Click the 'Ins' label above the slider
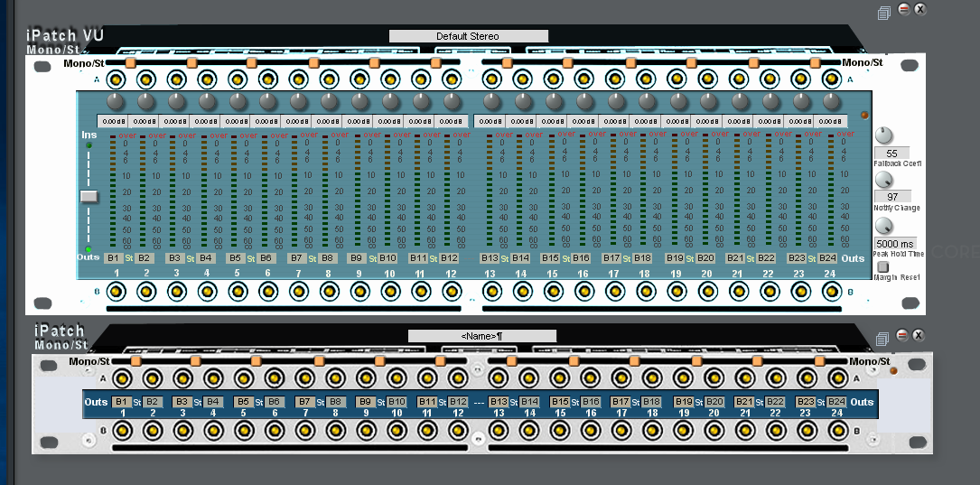980x485 pixels. pos(89,135)
